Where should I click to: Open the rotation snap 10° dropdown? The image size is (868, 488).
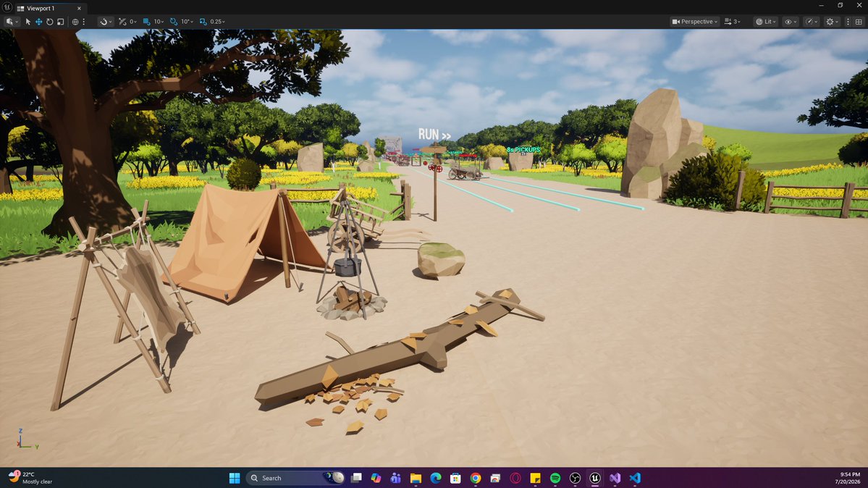187,22
